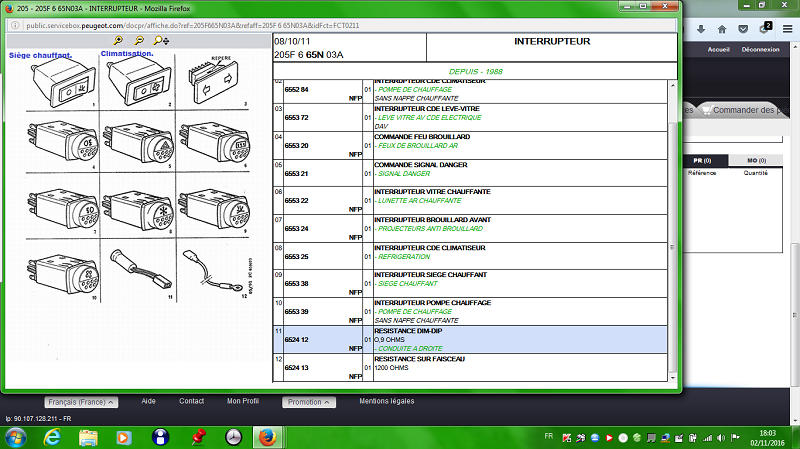This screenshot has height=449, width=800.
Task: Click the red play icon in system tray
Action: pyautogui.click(x=609, y=438)
